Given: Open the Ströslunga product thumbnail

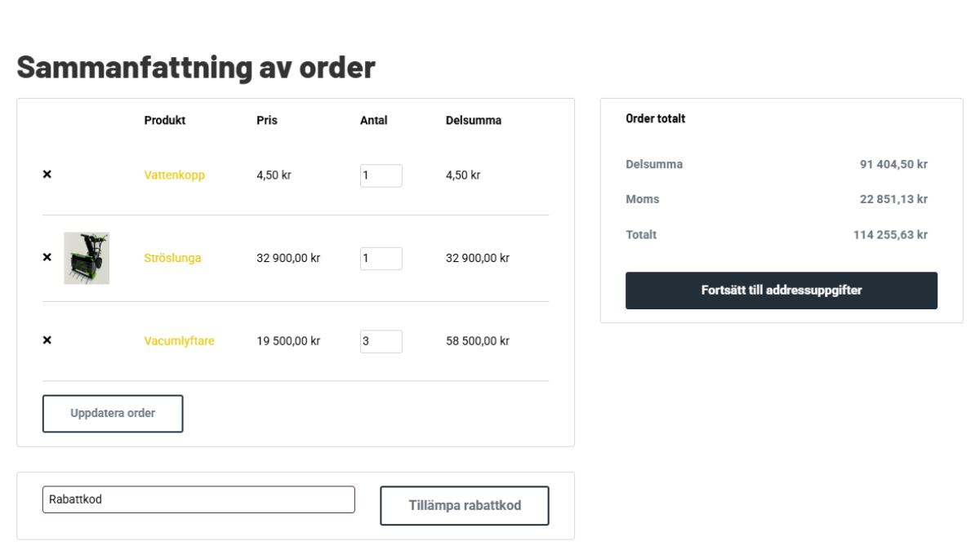Looking at the screenshot, I should click(87, 258).
